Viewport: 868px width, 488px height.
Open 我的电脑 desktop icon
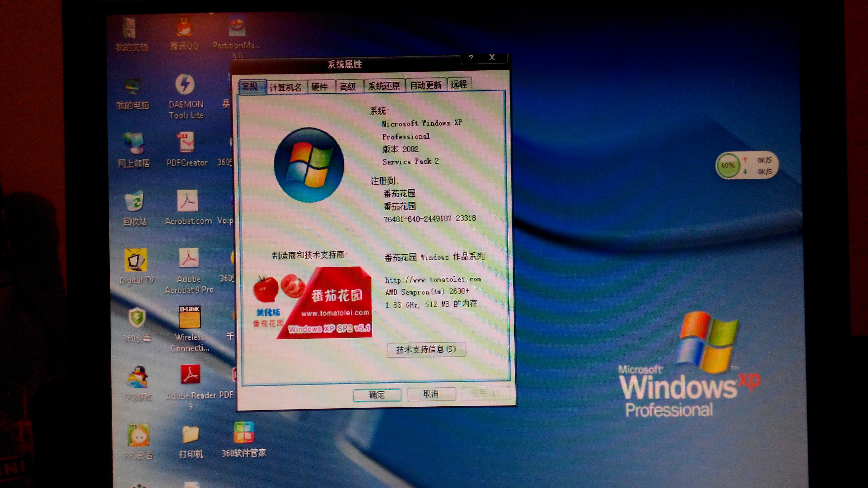[132, 94]
